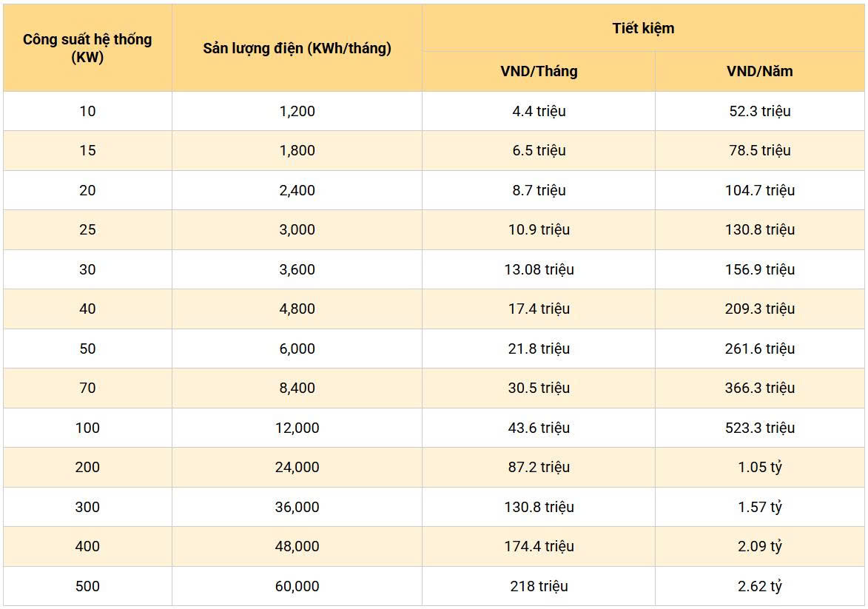Select the 'Tiết kiệm' header cell

tap(643, 28)
